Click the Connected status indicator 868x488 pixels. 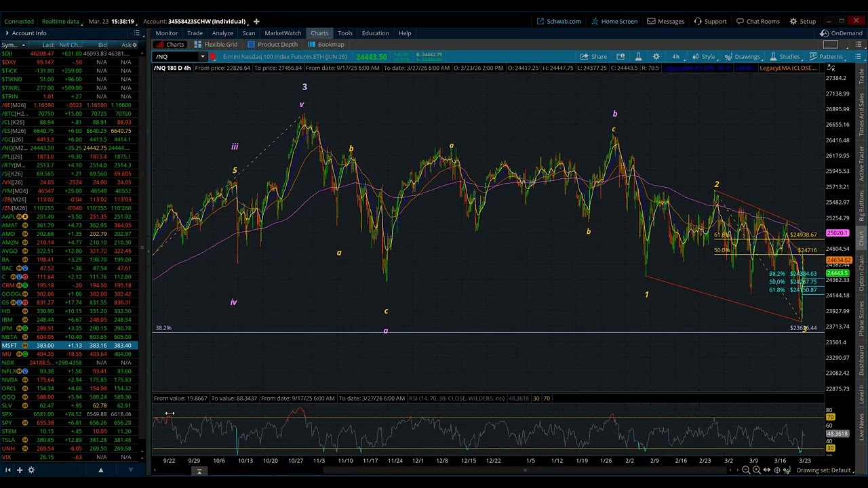(x=19, y=21)
